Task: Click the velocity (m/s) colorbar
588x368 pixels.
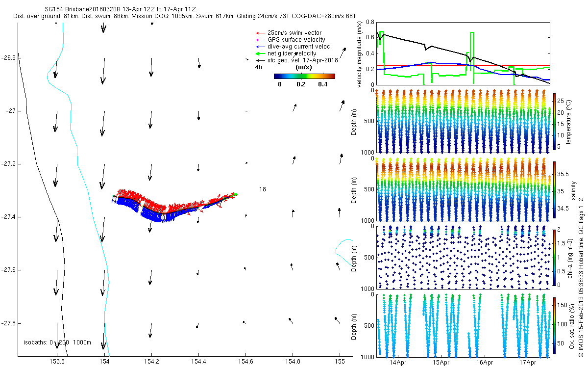Action: pyautogui.click(x=304, y=76)
